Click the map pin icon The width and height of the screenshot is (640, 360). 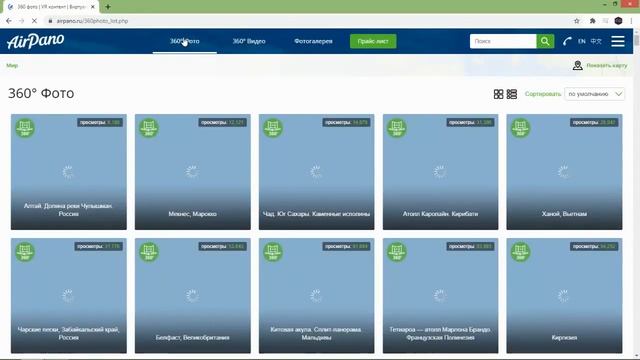[x=578, y=65]
